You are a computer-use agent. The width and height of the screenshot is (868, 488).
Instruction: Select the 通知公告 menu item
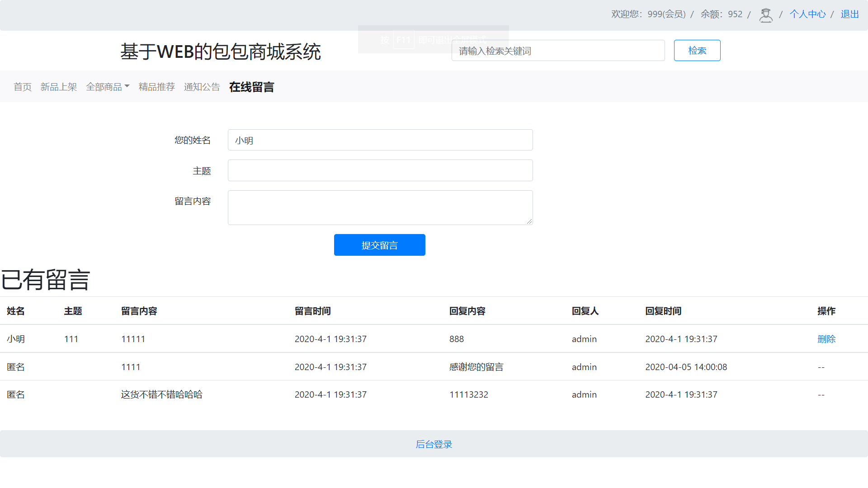point(202,87)
